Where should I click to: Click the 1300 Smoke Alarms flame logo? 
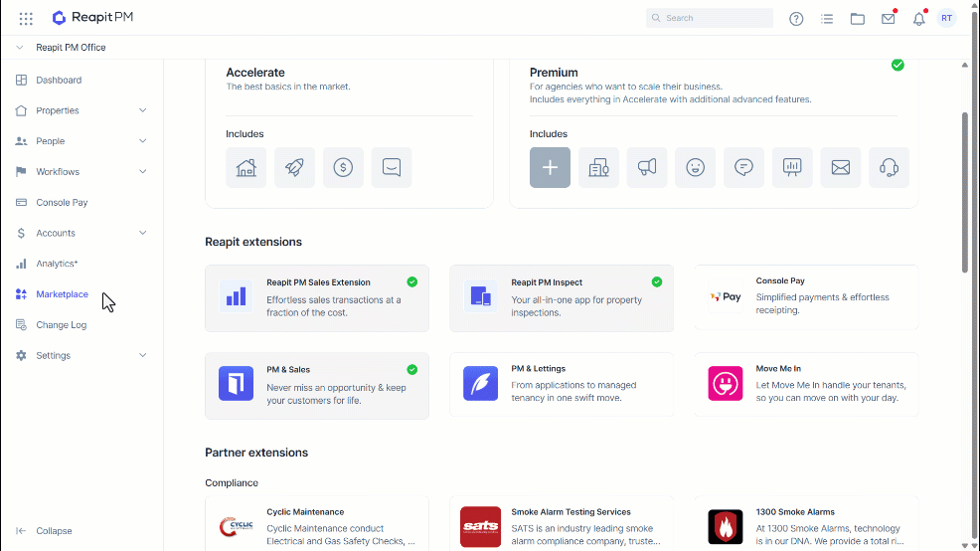pos(725,526)
